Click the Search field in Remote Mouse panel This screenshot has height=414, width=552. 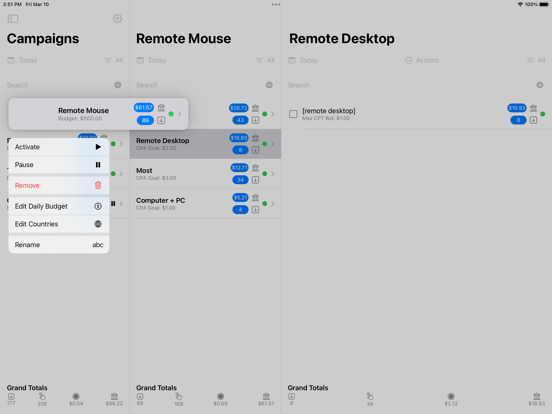(x=200, y=85)
